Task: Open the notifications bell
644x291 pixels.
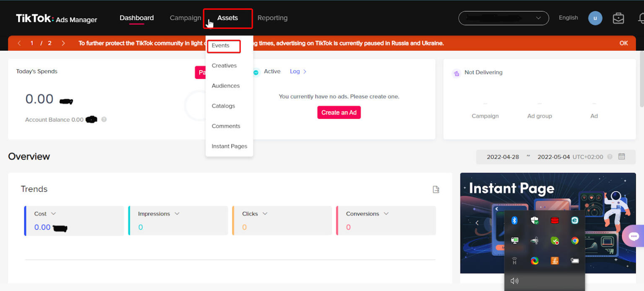Action: (641, 18)
